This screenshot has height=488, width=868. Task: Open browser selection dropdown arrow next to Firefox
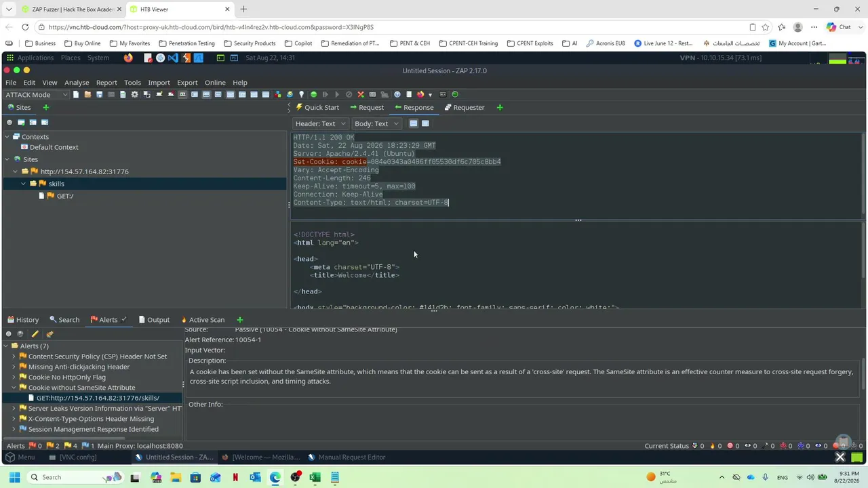430,95
